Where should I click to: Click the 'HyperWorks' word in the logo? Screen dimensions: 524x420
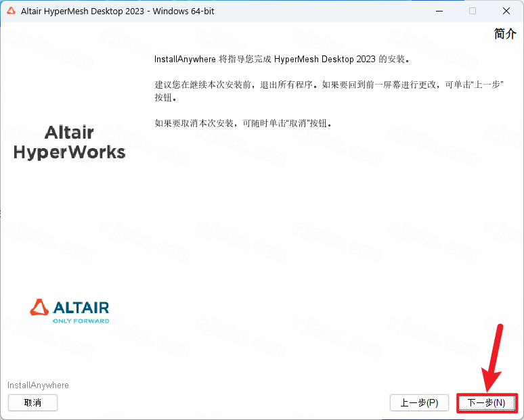[x=69, y=152]
